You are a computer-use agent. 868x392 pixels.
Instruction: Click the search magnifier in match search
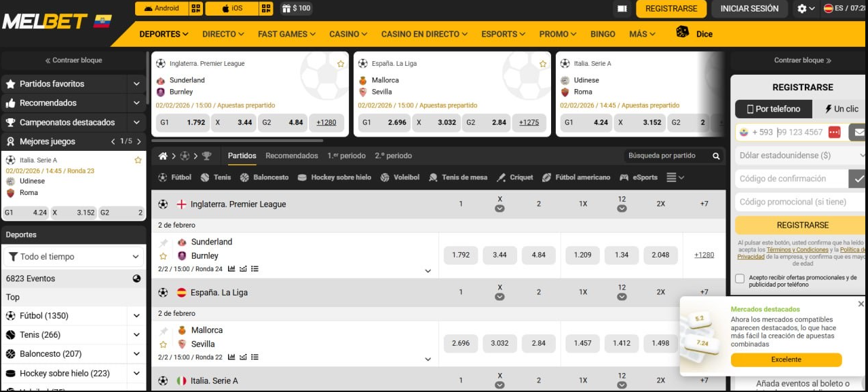[716, 156]
